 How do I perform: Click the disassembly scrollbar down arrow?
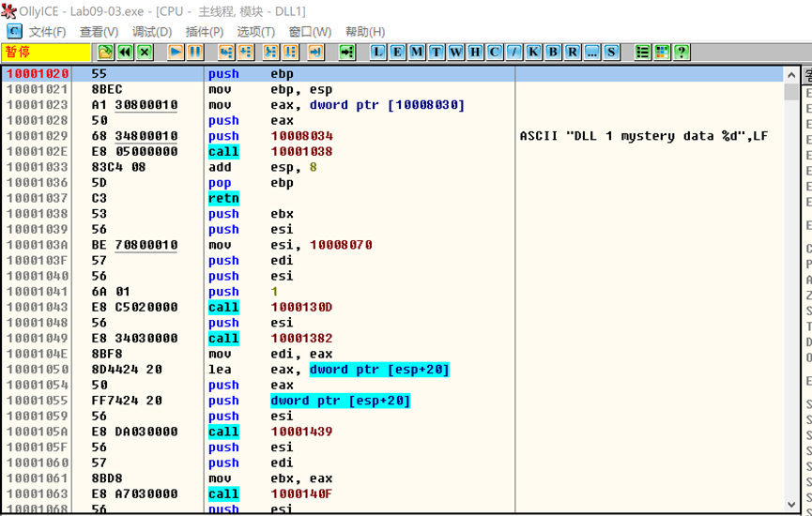791,504
